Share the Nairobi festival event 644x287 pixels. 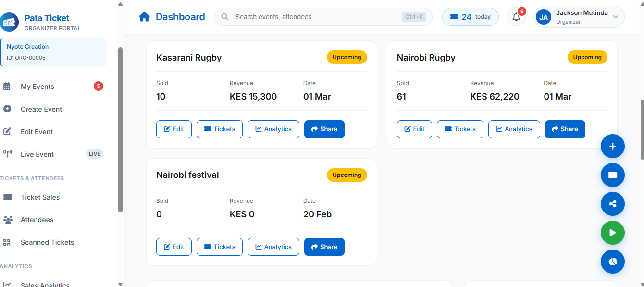[x=324, y=247]
